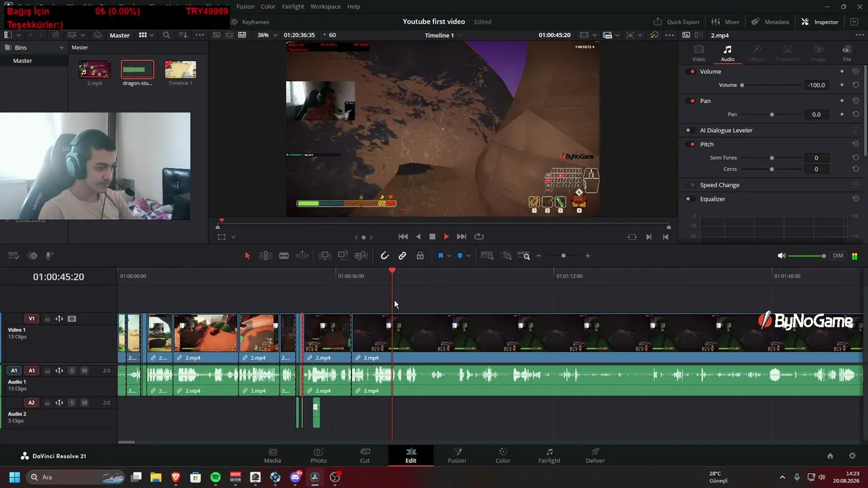Open the marker color dropdown arrow

(x=469, y=256)
